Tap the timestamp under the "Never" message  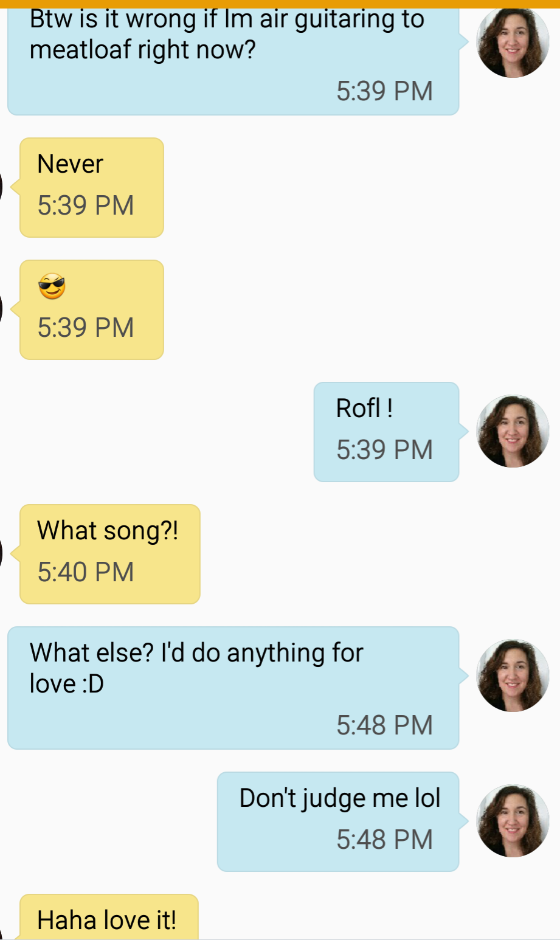coord(86,206)
